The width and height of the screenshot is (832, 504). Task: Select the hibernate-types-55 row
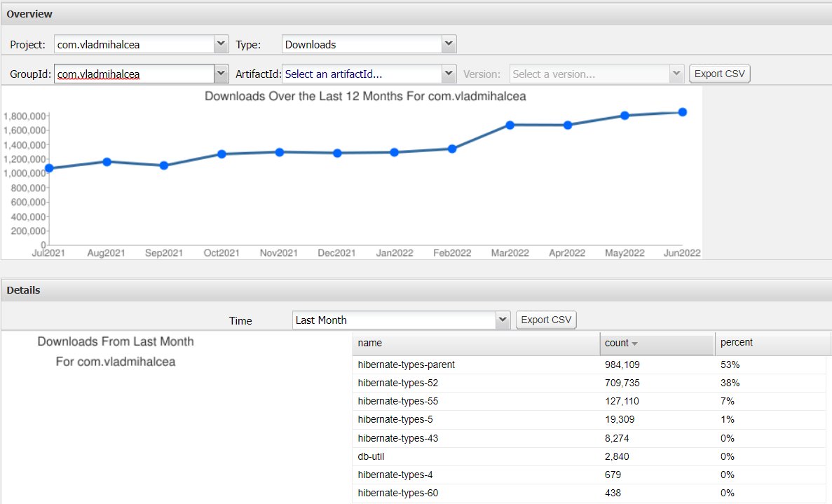(589, 402)
